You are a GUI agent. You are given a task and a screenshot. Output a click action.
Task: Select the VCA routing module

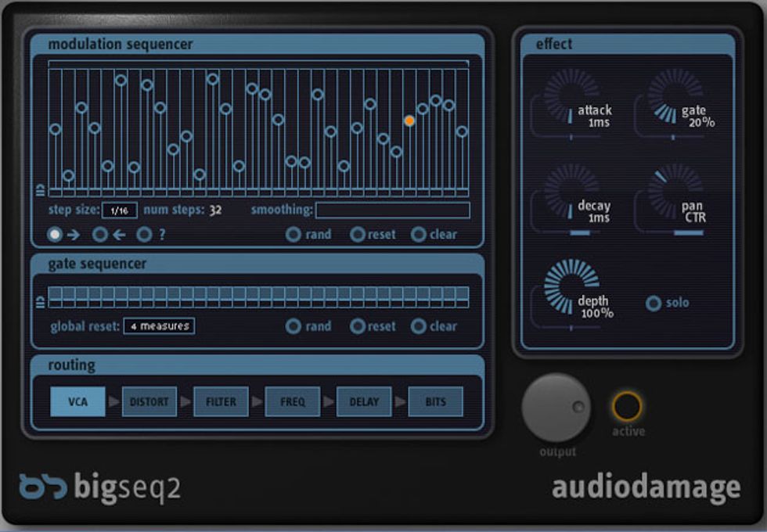[x=77, y=402]
